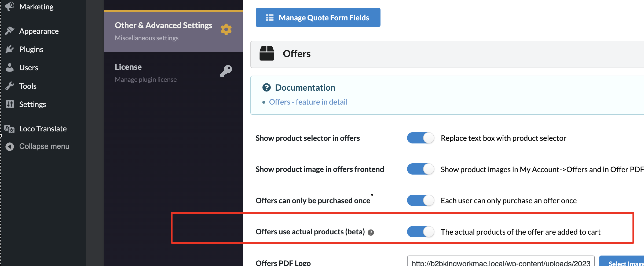Click the Tools wrench icon

click(10, 86)
